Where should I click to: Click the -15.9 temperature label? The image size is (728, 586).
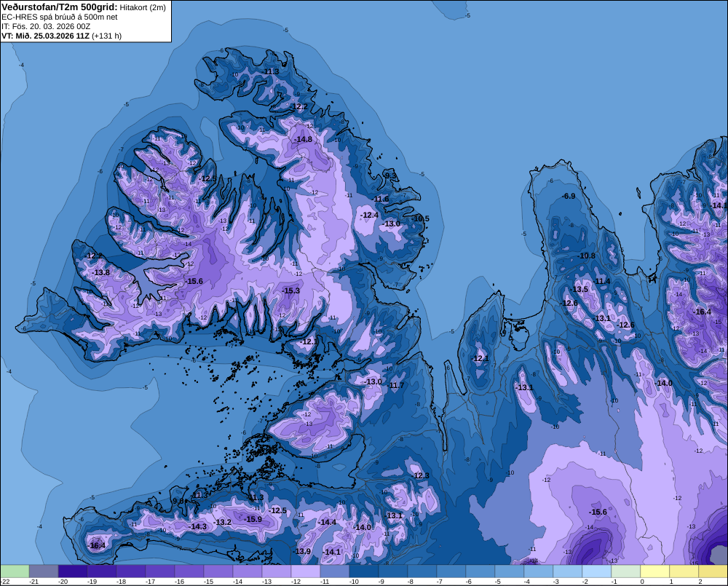(253, 519)
